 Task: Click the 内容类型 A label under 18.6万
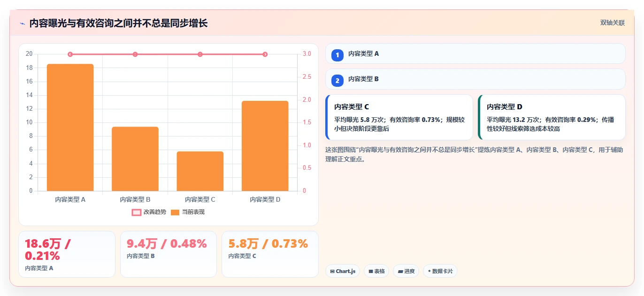coord(39,268)
